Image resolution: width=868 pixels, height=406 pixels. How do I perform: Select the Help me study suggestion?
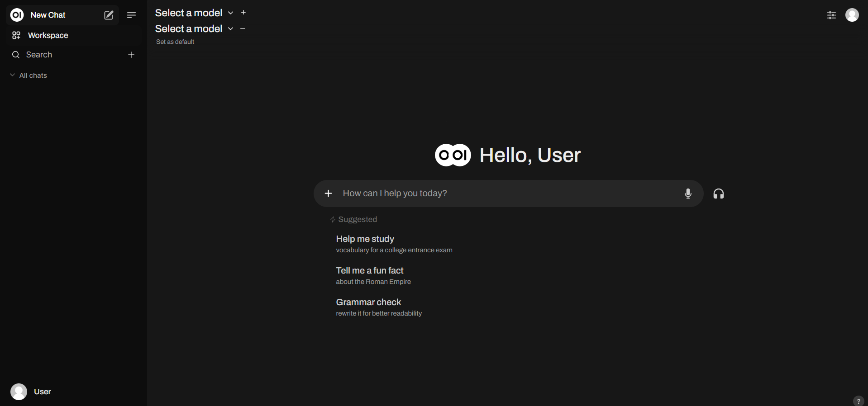pyautogui.click(x=394, y=244)
